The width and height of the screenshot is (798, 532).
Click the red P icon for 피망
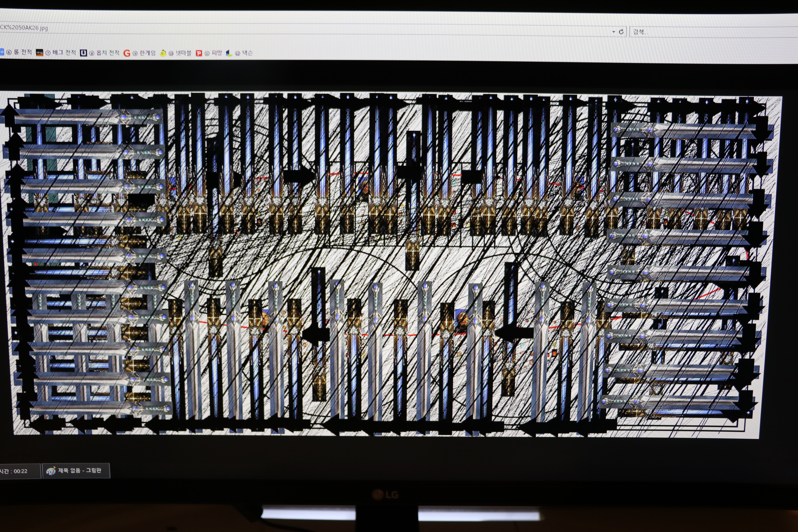[x=199, y=53]
